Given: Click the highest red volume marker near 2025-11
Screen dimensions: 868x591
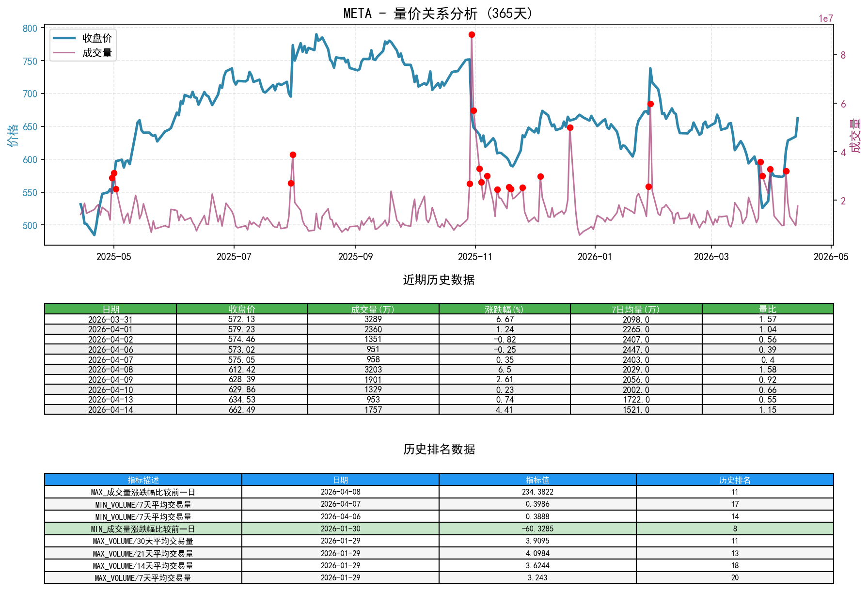Looking at the screenshot, I should coord(472,35).
